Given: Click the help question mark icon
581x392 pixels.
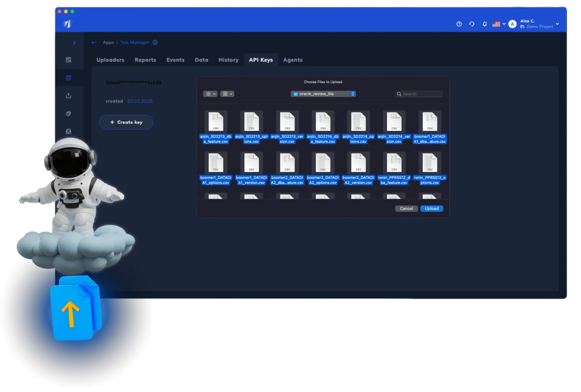Looking at the screenshot, I should (459, 24).
